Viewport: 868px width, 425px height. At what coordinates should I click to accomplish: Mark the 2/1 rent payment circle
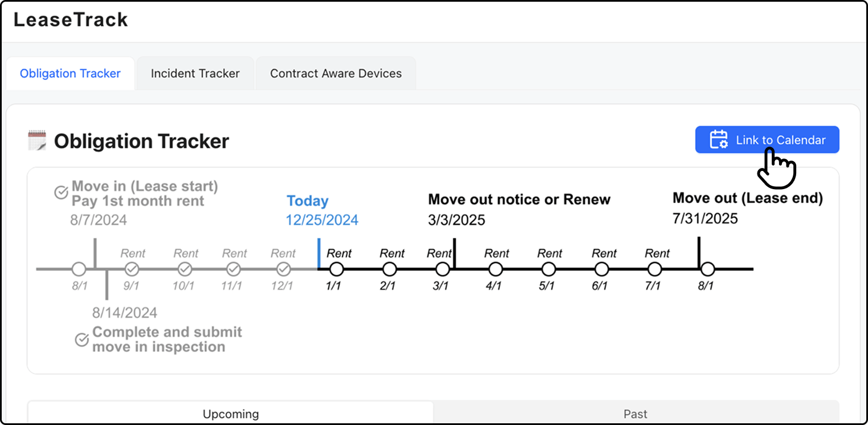pos(389,269)
